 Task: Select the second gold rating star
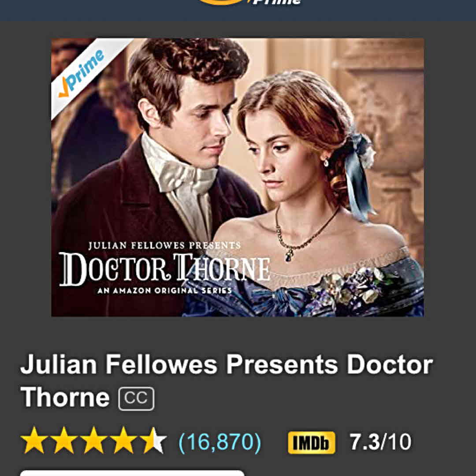click(x=64, y=440)
